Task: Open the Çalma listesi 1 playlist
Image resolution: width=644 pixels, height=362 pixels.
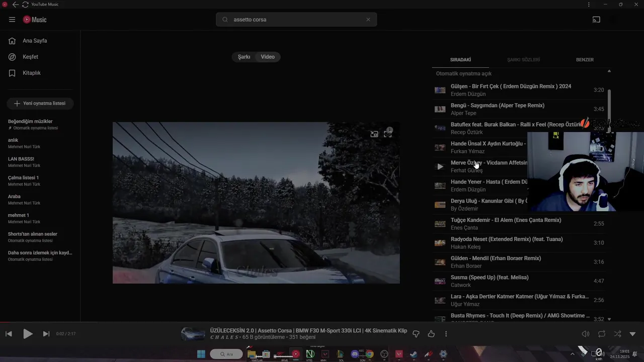Action: [x=40, y=180]
